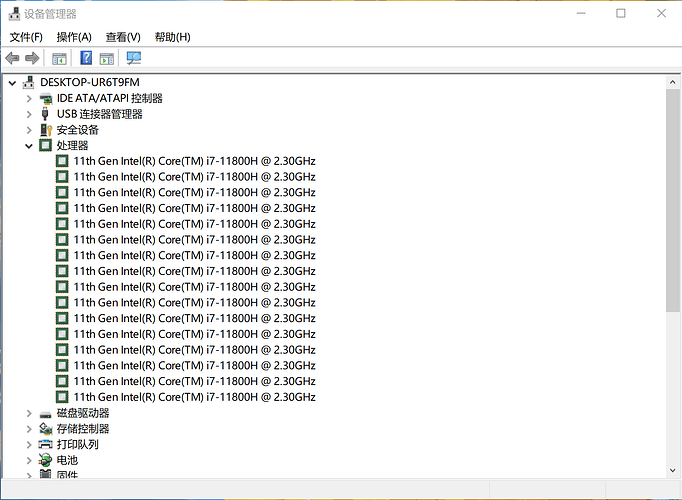Click the 存储控制器 icon
Image resolution: width=682 pixels, height=500 pixels.
point(46,429)
